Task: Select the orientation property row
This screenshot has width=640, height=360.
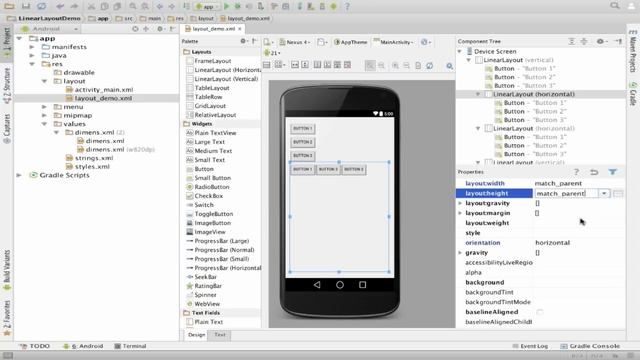Action: coord(540,243)
